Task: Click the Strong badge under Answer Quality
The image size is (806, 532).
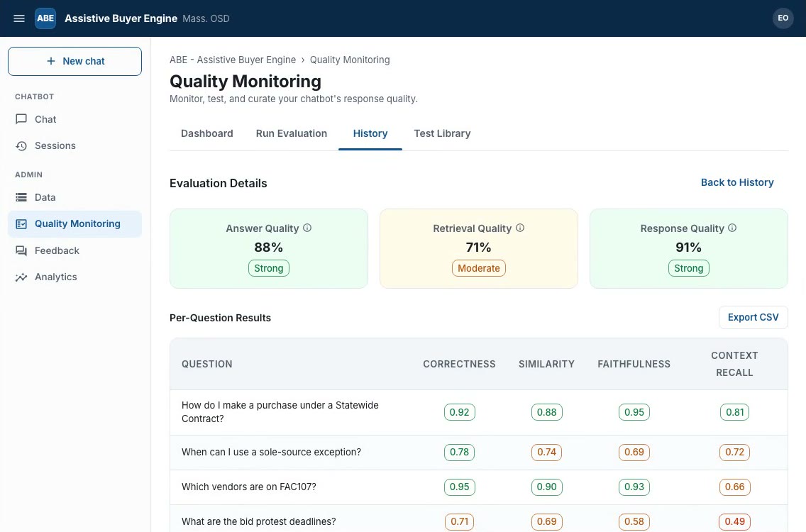Action: point(269,268)
